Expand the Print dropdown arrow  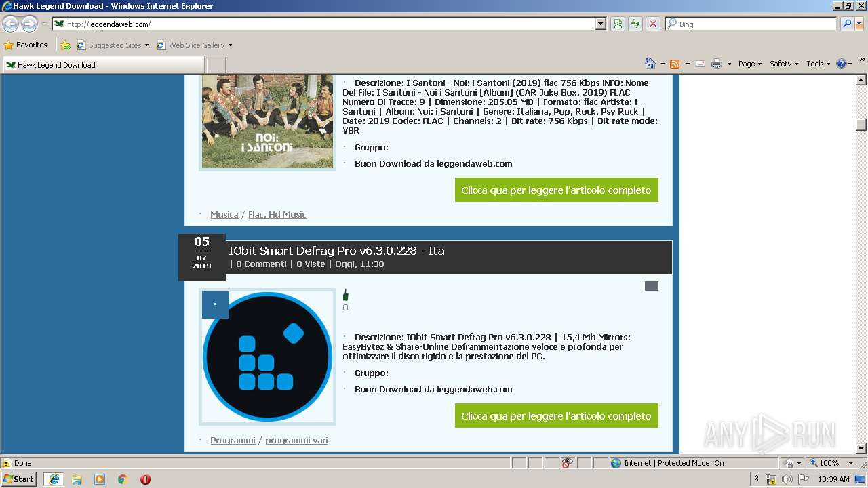(x=729, y=64)
